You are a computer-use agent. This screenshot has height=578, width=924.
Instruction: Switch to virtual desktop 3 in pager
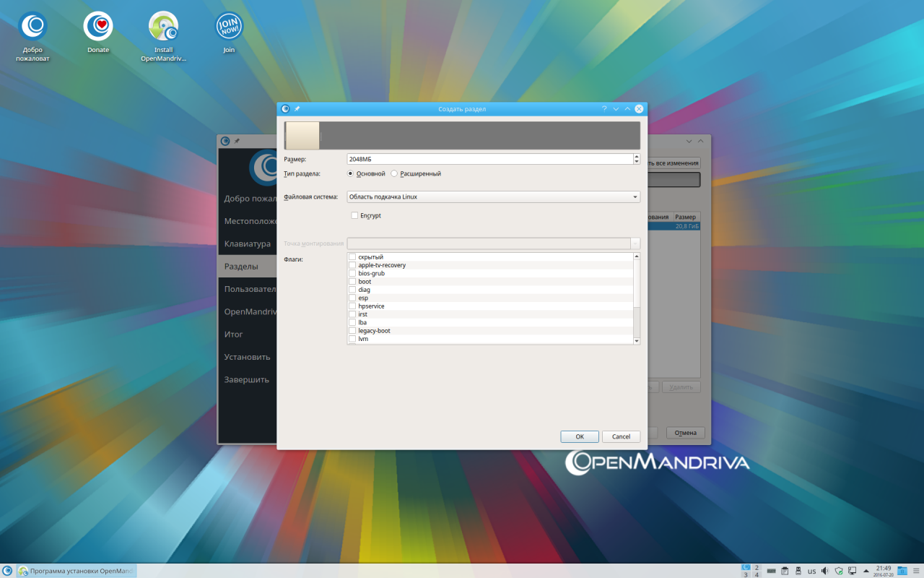(746, 574)
